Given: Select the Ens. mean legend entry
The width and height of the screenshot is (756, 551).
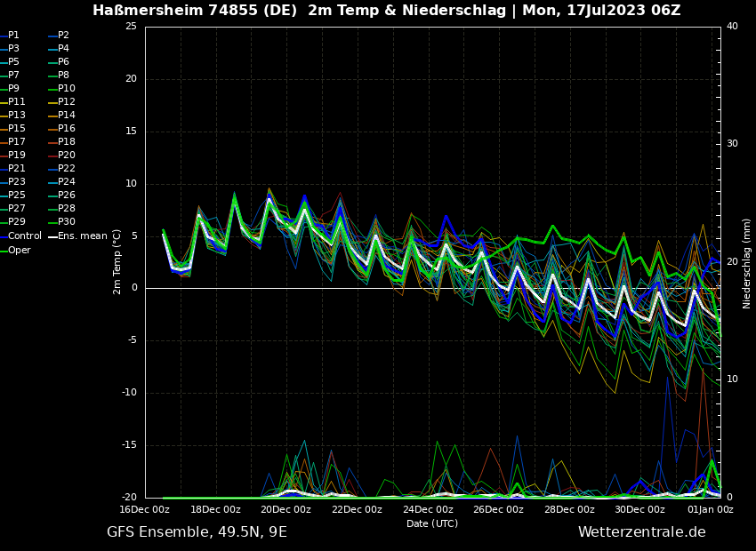Looking at the screenshot, I should pos(83,236).
